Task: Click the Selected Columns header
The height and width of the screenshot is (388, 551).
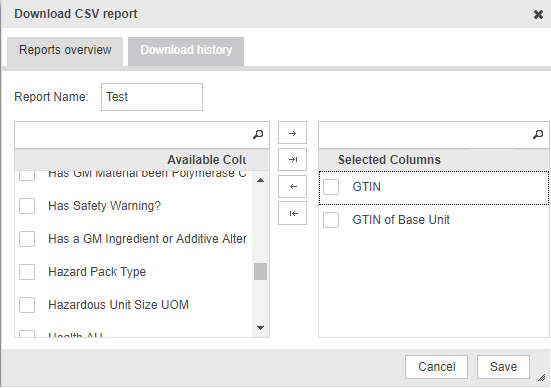Action: click(434, 160)
